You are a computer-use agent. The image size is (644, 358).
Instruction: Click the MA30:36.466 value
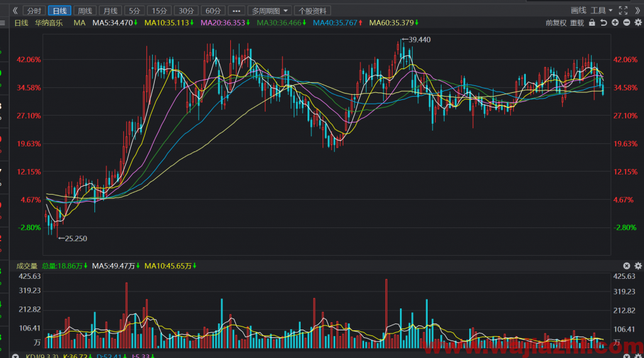(281, 23)
